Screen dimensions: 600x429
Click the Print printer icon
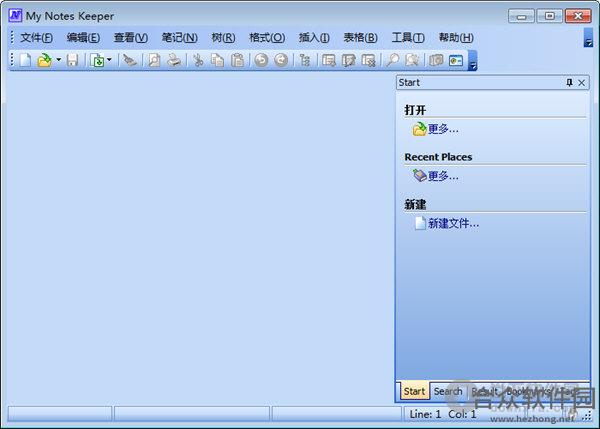click(x=174, y=60)
